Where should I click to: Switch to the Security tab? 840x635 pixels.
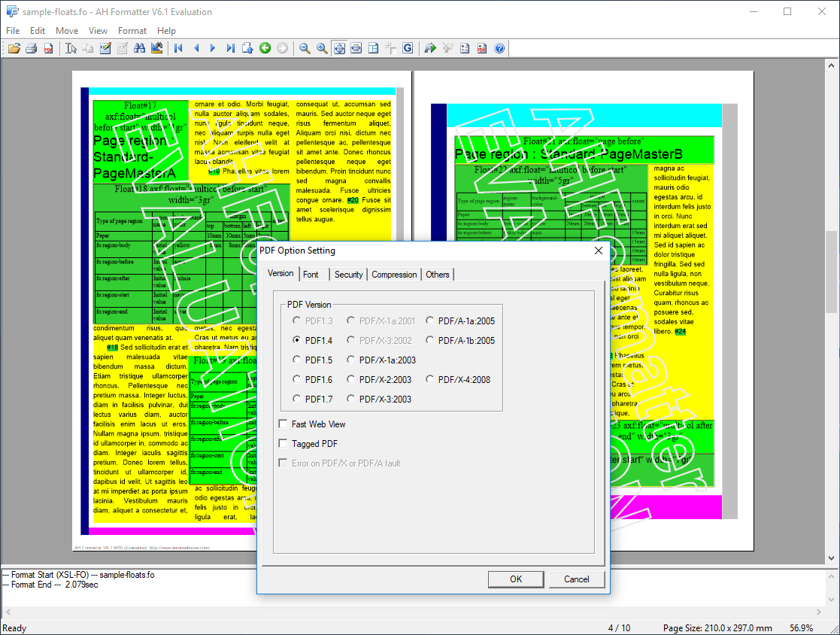point(349,275)
